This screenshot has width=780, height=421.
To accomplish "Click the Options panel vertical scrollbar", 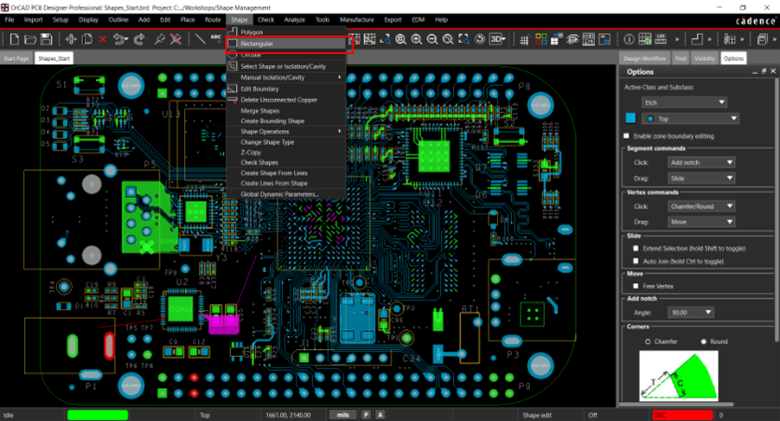I will (777, 209).
